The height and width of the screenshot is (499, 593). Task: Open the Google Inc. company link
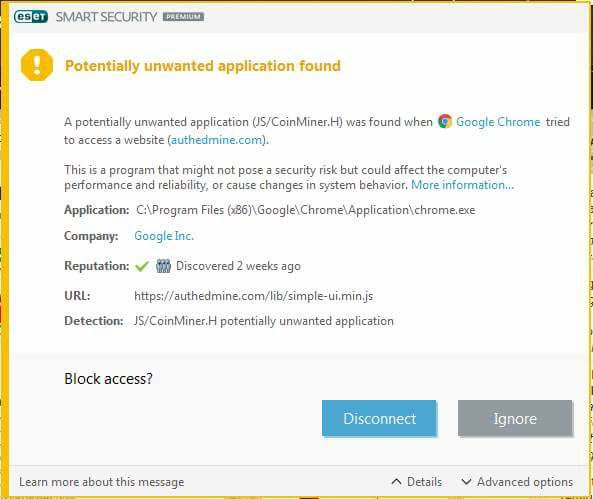[x=164, y=236]
